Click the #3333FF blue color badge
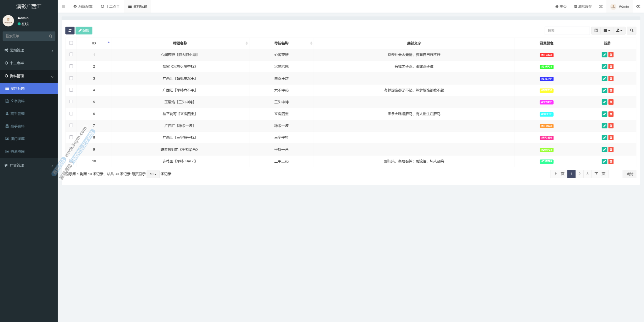The width and height of the screenshot is (644, 322). (x=546, y=79)
